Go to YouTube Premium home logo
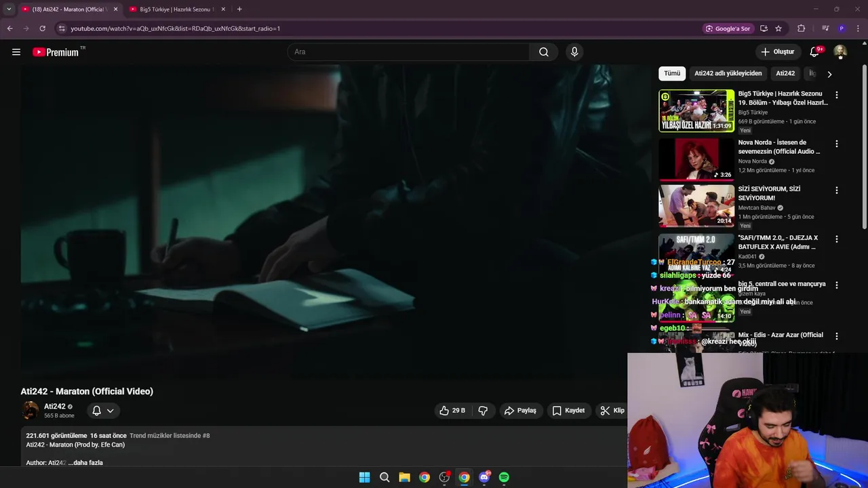The height and width of the screenshot is (488, 868). [x=56, y=52]
